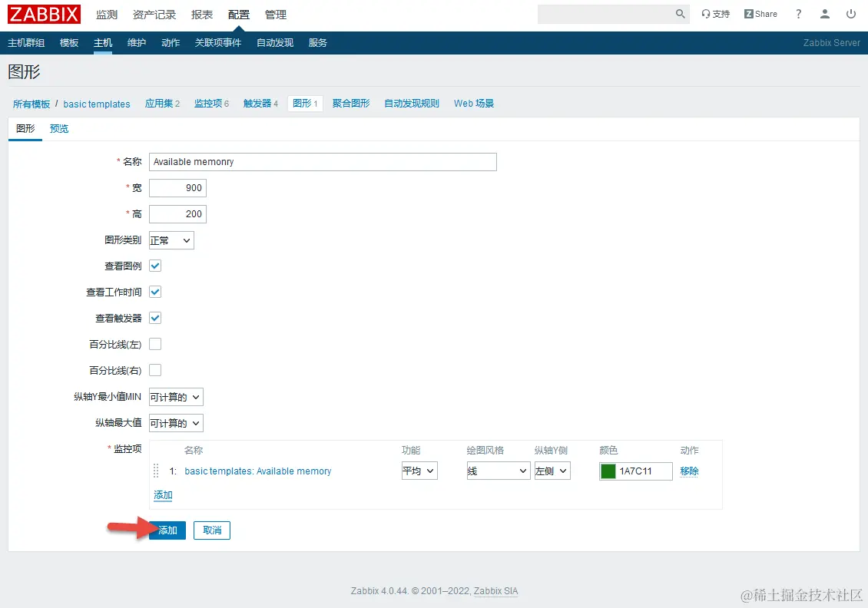Uncheck the 查看触发器 option
Image resolution: width=868 pixels, height=608 pixels.
click(154, 318)
